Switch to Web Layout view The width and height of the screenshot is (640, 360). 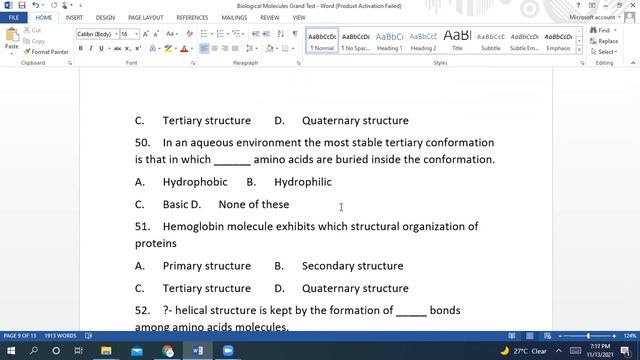[547, 336]
